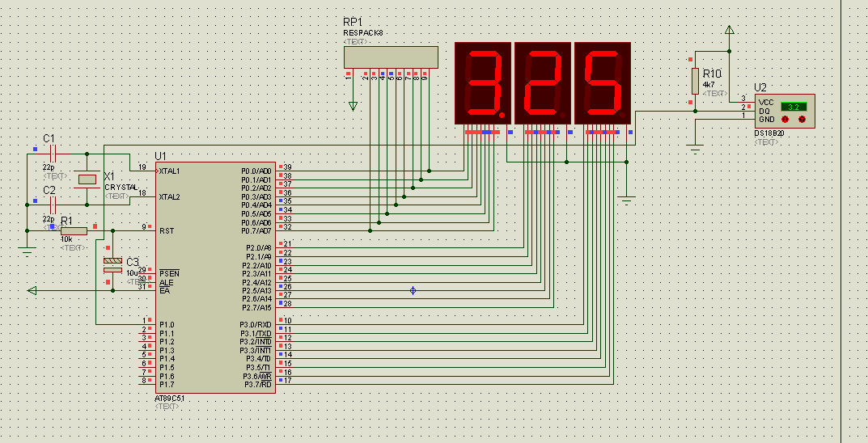The width and height of the screenshot is (868, 443).
Task: Select the C1 capacitor symbol
Action: pyautogui.click(x=53, y=154)
